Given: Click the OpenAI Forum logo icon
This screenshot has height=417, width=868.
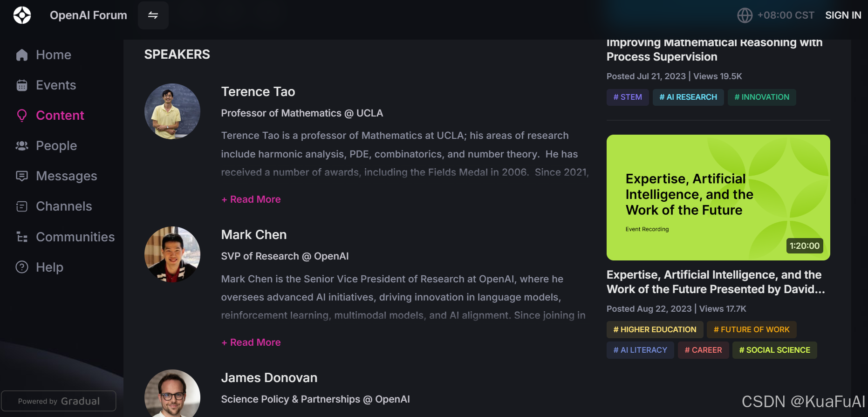Looking at the screenshot, I should (x=22, y=15).
